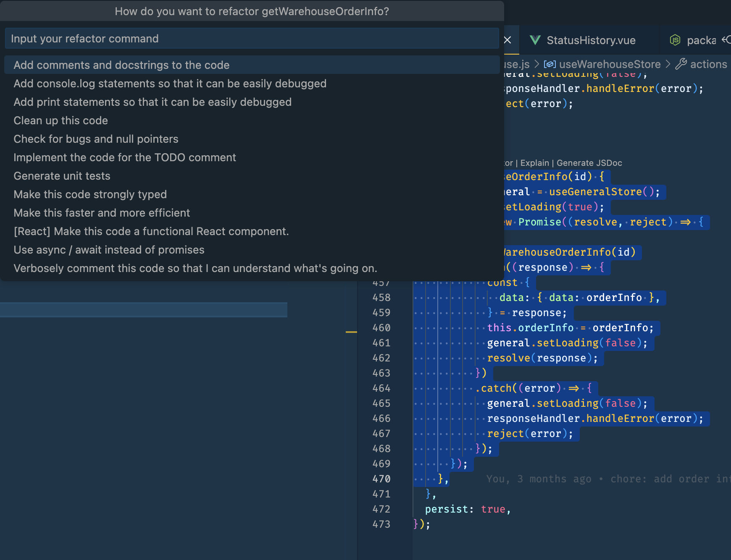Viewport: 731px width, 560px height.
Task: Click the 'persist: true,' line of code
Action: (468, 509)
